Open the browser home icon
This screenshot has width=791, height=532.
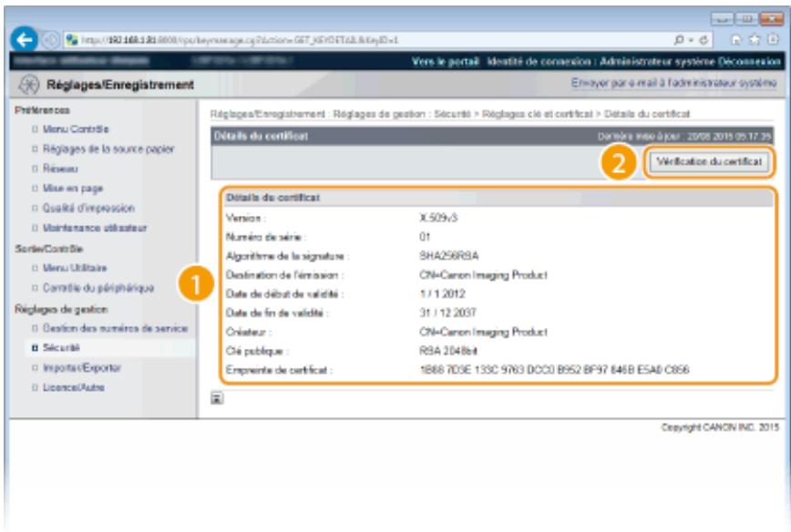tap(736, 39)
